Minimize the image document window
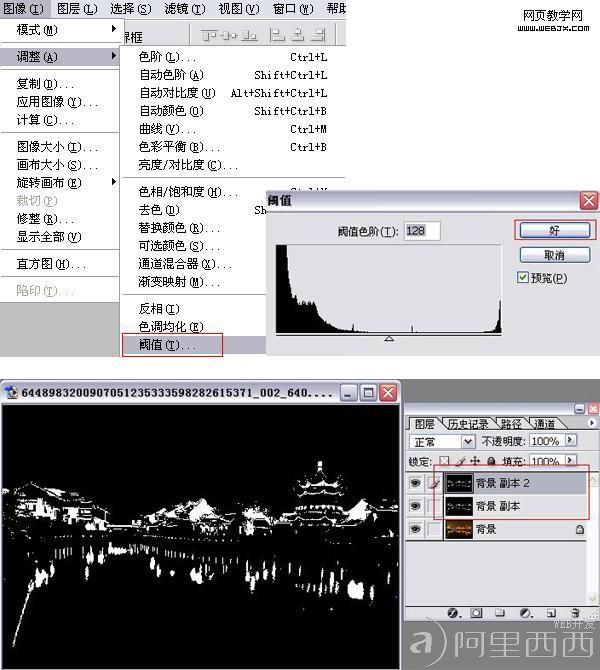This screenshot has height=670, width=600. point(348,393)
